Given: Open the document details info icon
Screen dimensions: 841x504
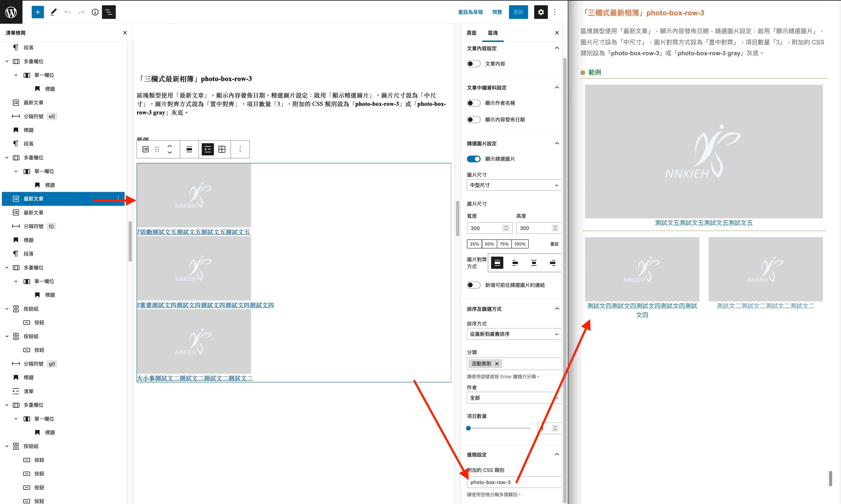Looking at the screenshot, I should (95, 12).
